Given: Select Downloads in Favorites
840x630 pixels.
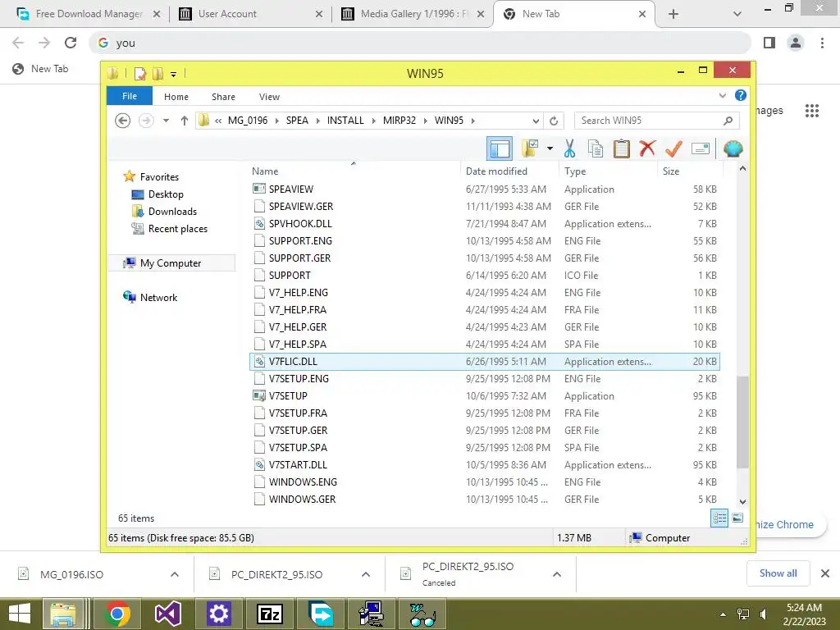Looking at the screenshot, I should tap(172, 211).
